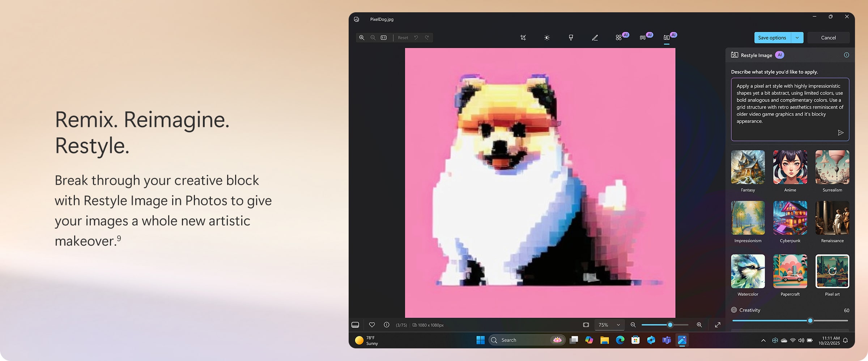The image size is (868, 361).
Task: Pick the Watercolor style thumbnail
Action: (748, 271)
